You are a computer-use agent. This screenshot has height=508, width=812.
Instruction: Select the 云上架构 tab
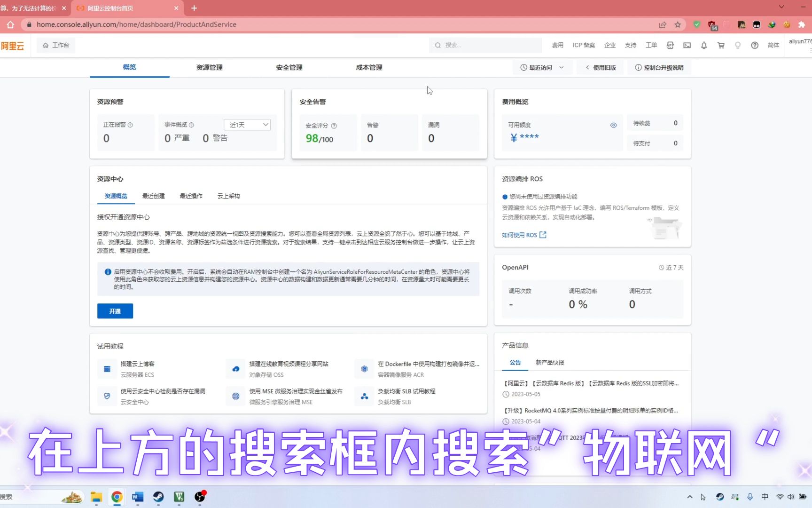(x=229, y=196)
